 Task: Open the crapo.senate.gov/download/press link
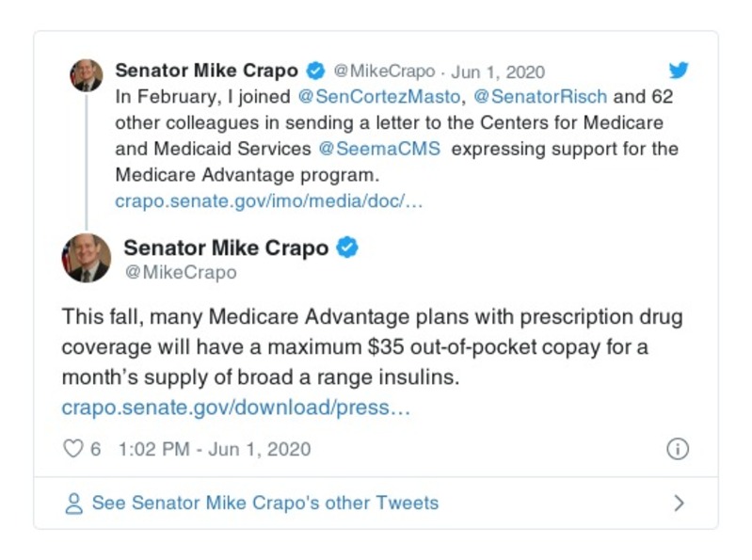click(236, 408)
